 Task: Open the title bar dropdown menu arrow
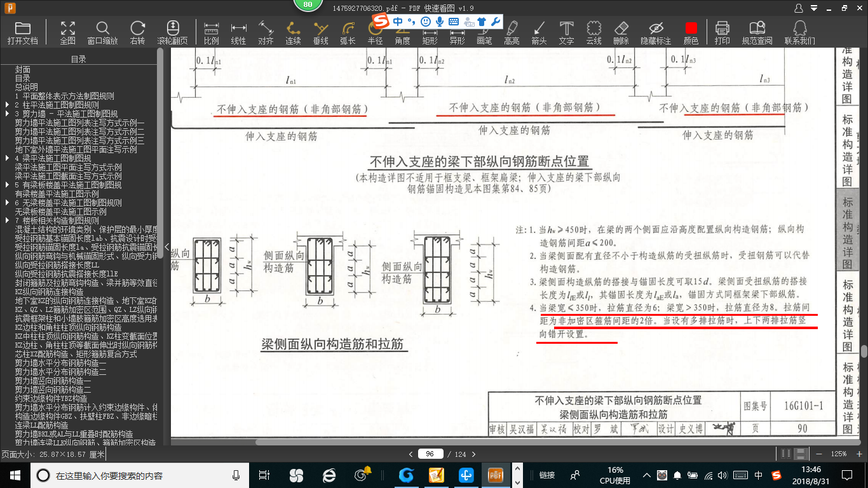click(x=814, y=8)
